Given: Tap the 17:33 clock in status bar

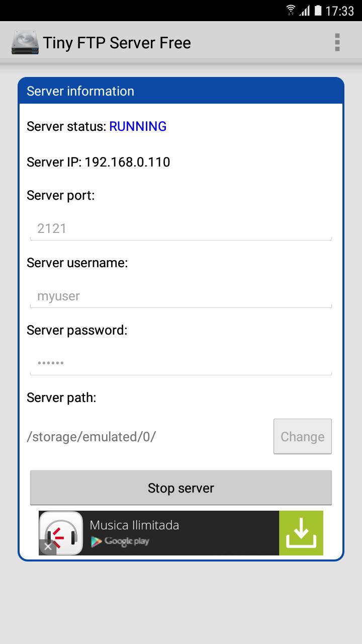Looking at the screenshot, I should (340, 11).
